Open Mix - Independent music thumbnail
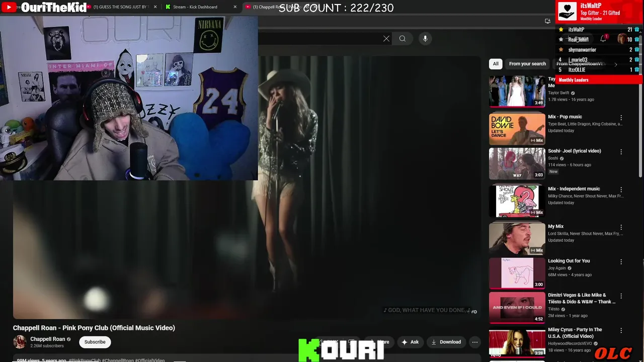This screenshot has width=644, height=362. [x=517, y=201]
